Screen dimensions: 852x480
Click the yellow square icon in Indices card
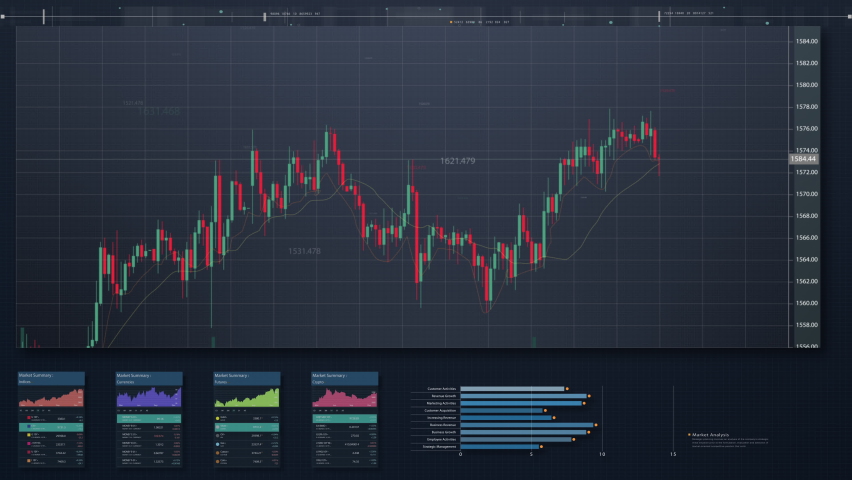(x=28, y=435)
